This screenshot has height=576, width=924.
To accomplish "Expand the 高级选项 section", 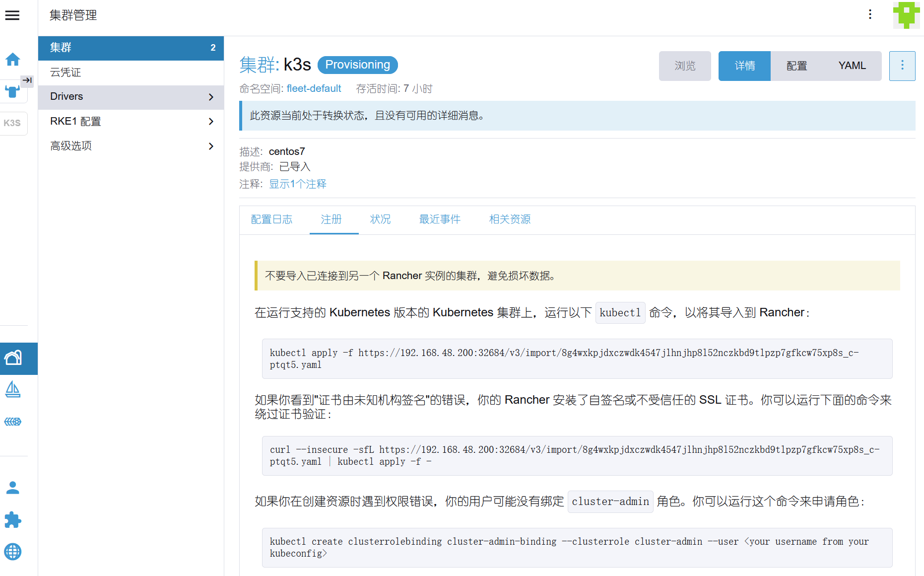I will [x=131, y=146].
